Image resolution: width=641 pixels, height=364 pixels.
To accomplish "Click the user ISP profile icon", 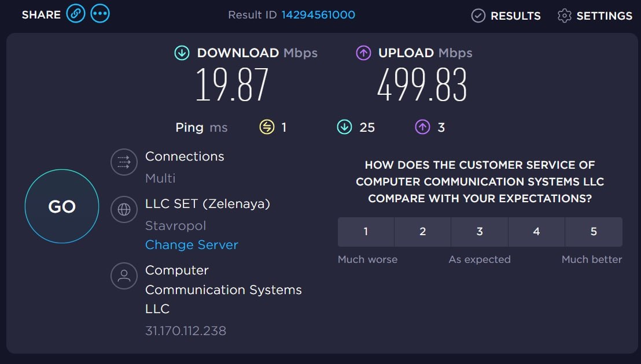I will click(124, 276).
